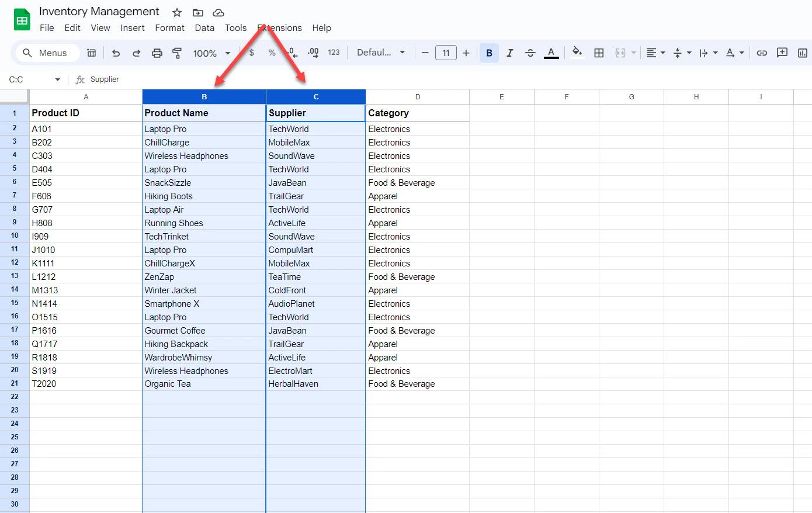812x513 pixels.
Task: Click the cell containing Winter Jacket
Action: coord(204,290)
